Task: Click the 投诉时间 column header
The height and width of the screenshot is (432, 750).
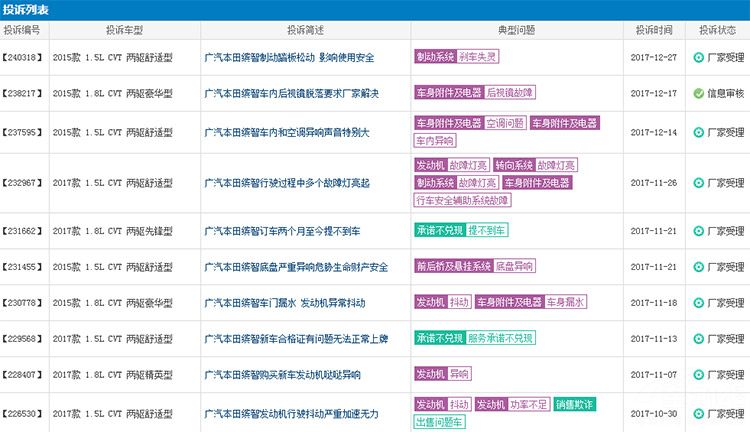Action: tap(652, 31)
